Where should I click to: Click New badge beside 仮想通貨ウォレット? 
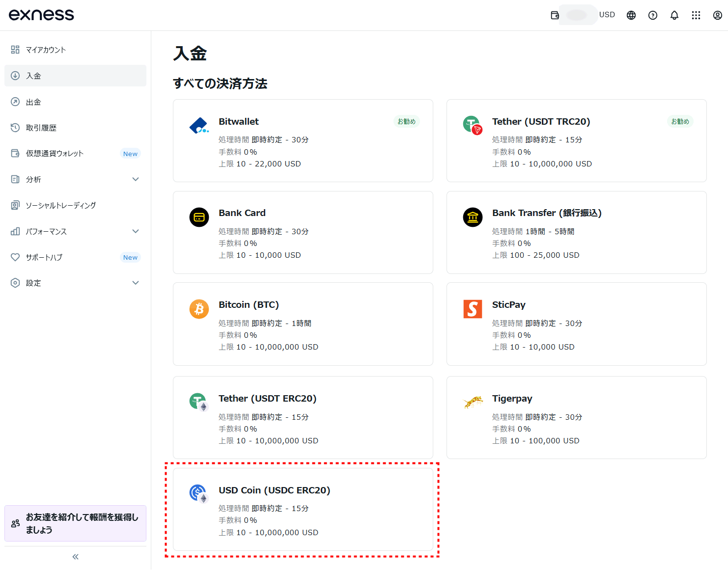tap(130, 154)
